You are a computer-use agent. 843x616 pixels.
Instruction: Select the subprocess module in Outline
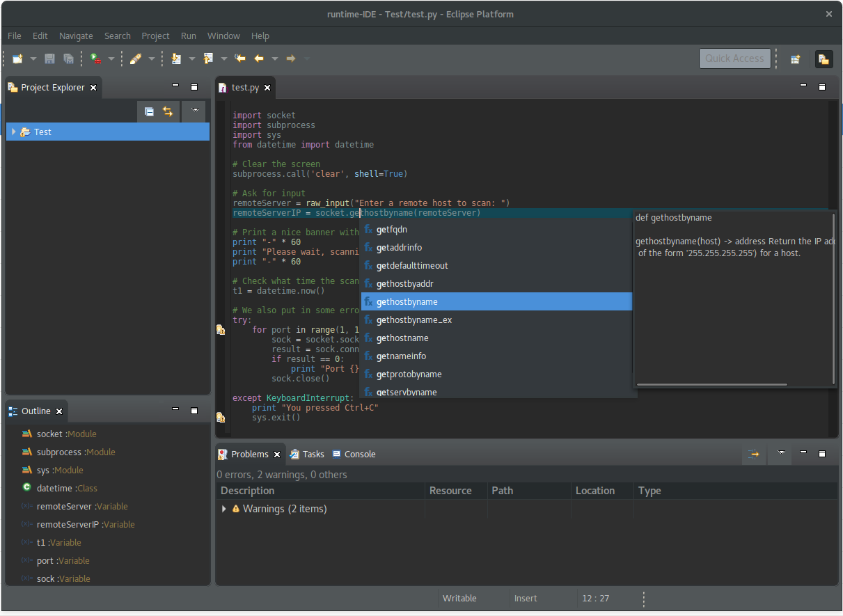[68, 452]
